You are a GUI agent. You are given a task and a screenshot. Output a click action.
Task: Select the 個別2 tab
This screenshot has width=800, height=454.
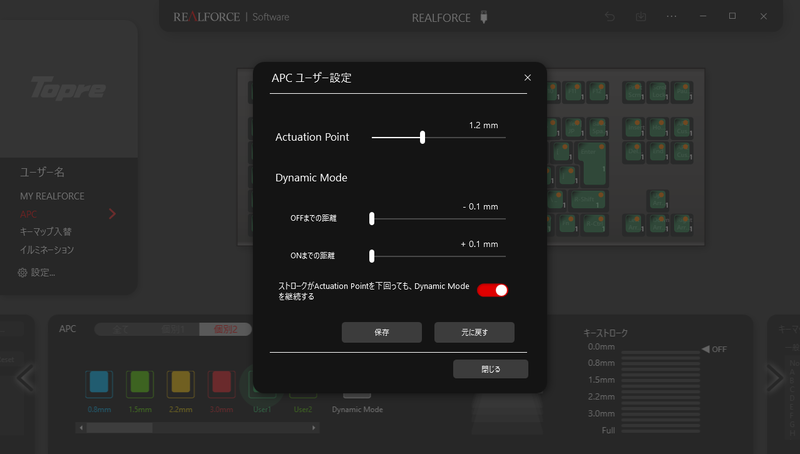pos(226,329)
